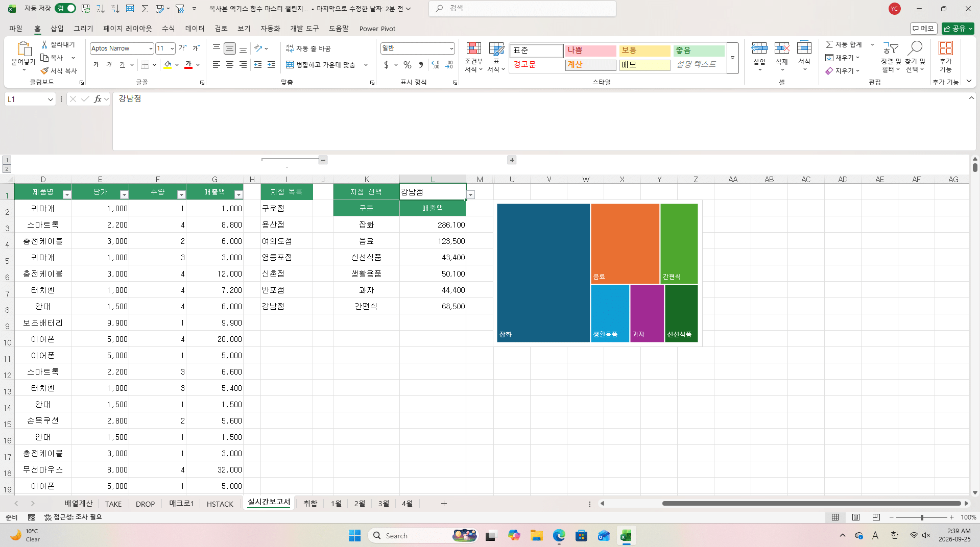Open the font name dropdown
980x547 pixels.
(151, 48)
